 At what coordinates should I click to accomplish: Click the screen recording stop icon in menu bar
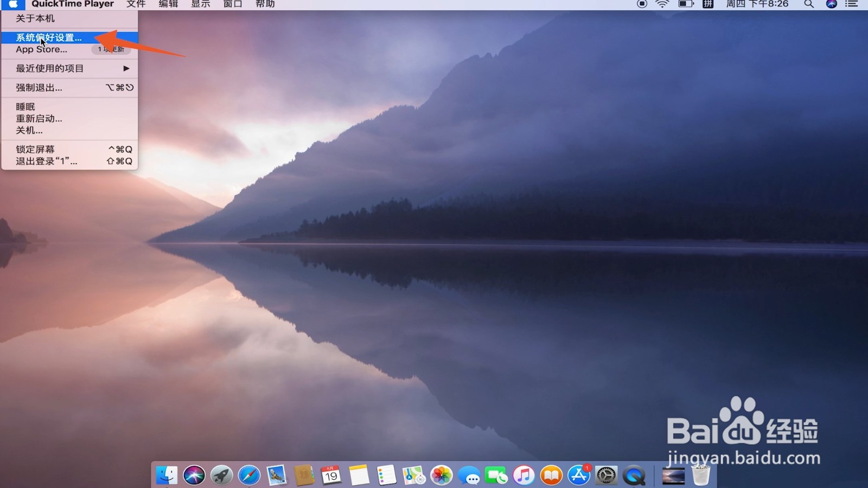pyautogui.click(x=642, y=4)
